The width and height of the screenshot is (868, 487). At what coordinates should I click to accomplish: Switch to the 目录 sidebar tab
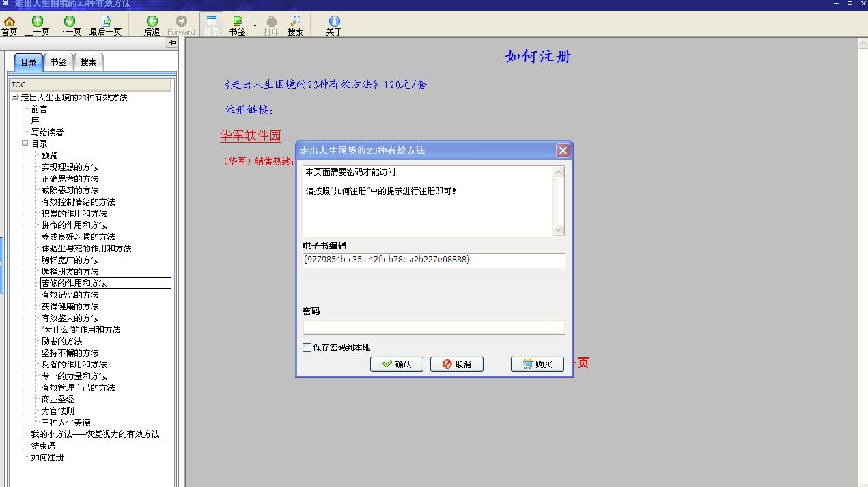(x=29, y=62)
